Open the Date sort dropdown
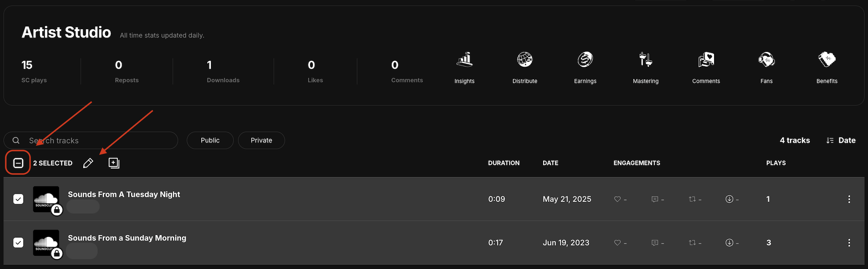868x269 pixels. [x=841, y=140]
